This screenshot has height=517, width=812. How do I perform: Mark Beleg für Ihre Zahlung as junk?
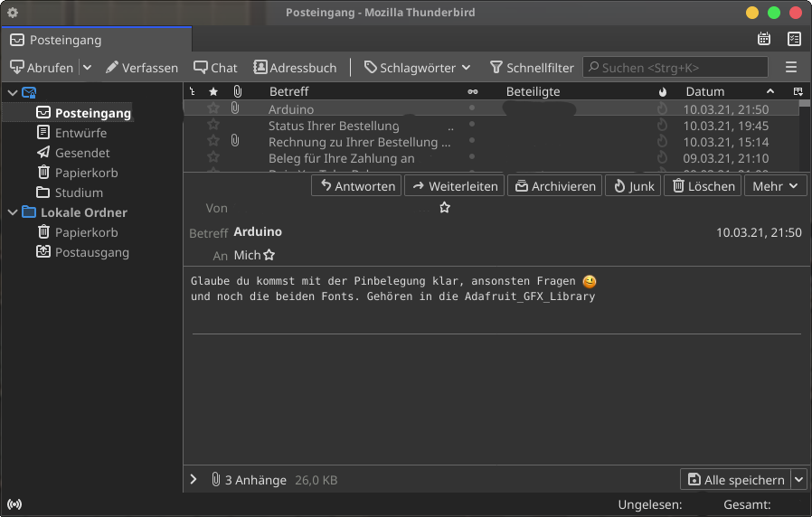point(662,157)
